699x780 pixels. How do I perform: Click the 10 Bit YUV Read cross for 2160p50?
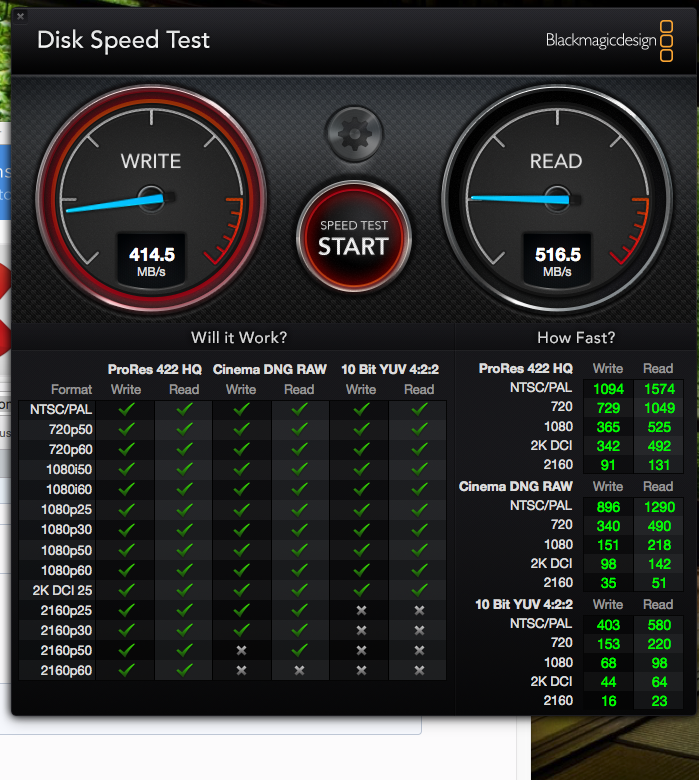[x=419, y=650]
